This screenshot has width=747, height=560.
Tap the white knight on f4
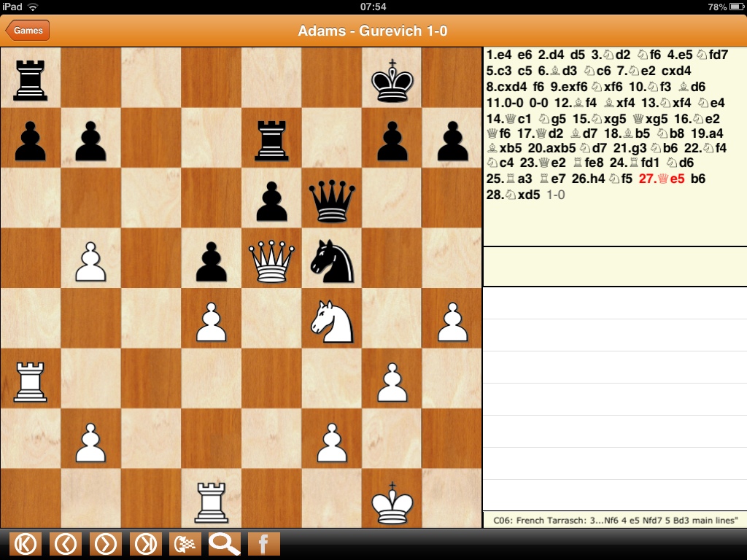pyautogui.click(x=331, y=319)
